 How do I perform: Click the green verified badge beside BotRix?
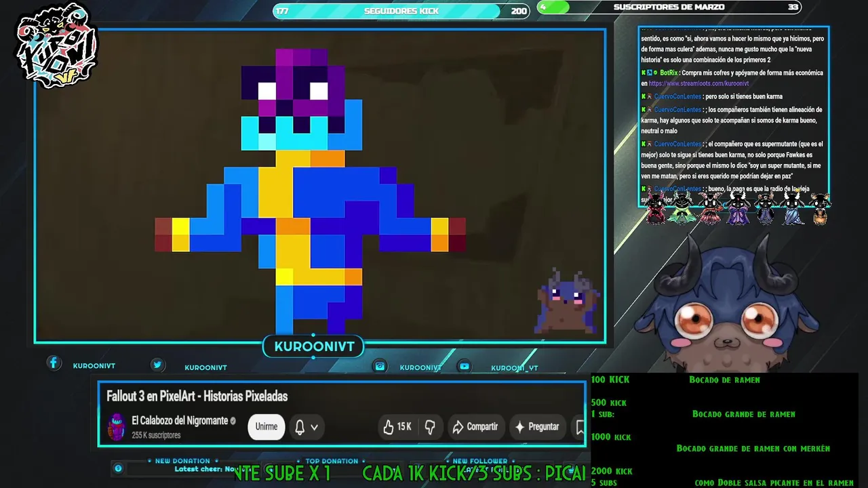pos(655,73)
